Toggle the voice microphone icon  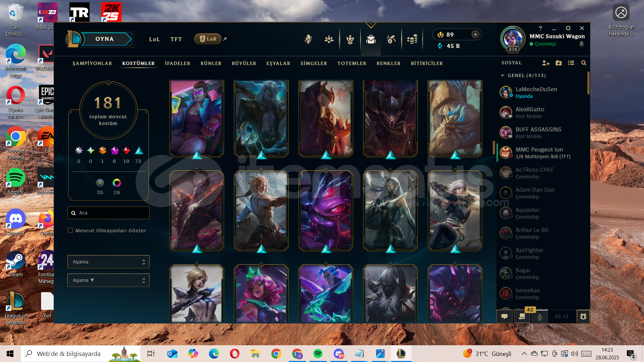[539, 316]
